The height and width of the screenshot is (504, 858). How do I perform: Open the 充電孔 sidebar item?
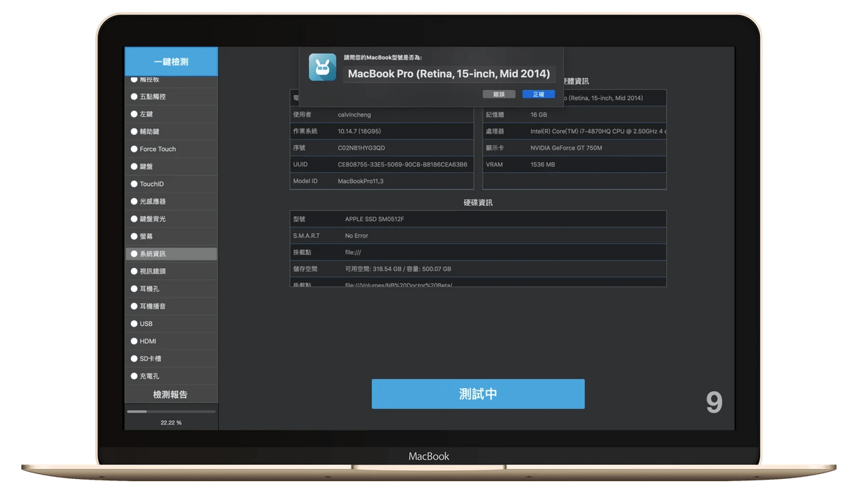(x=172, y=376)
